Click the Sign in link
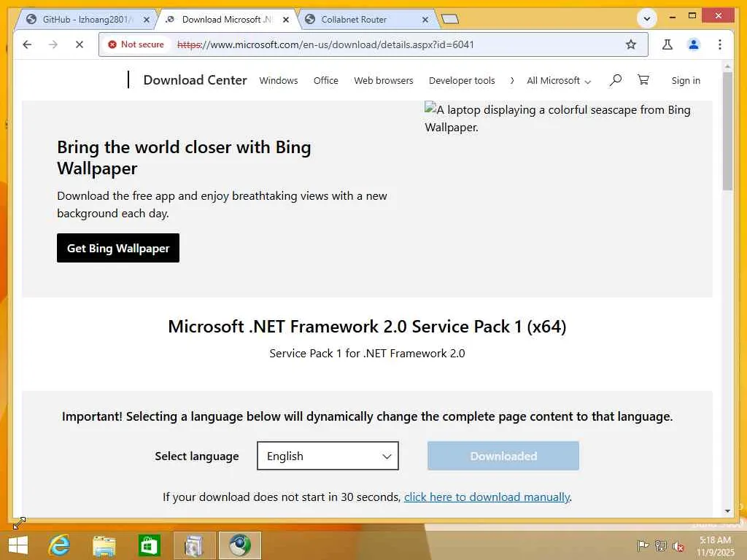The height and width of the screenshot is (560, 747). [686, 80]
